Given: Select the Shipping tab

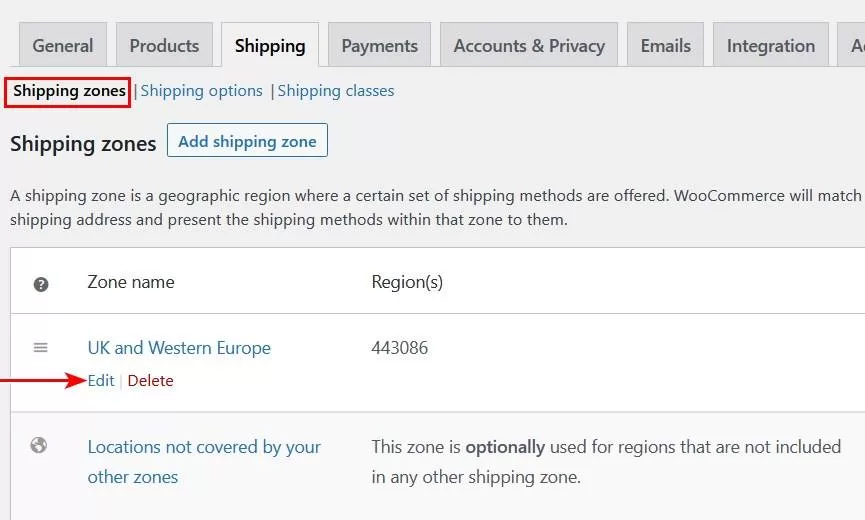Looking at the screenshot, I should point(270,46).
